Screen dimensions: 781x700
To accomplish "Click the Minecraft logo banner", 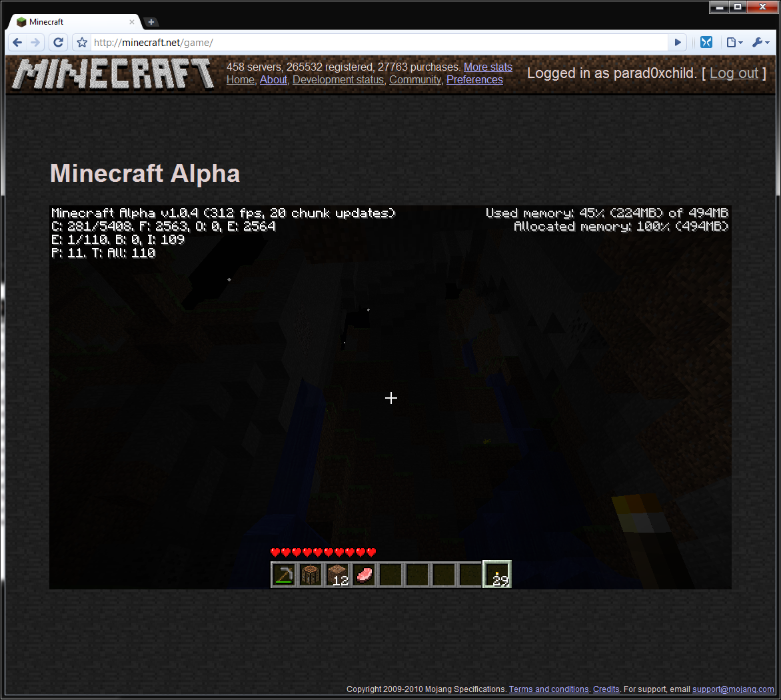I will tap(113, 74).
